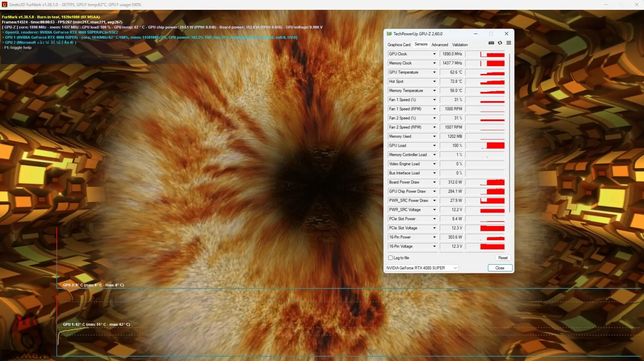Click the Memory Clock value 1437.7 MHz

pyautogui.click(x=451, y=63)
